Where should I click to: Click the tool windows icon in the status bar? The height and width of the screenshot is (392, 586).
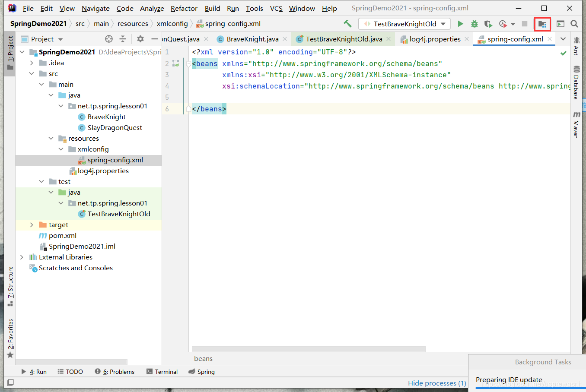point(11,383)
